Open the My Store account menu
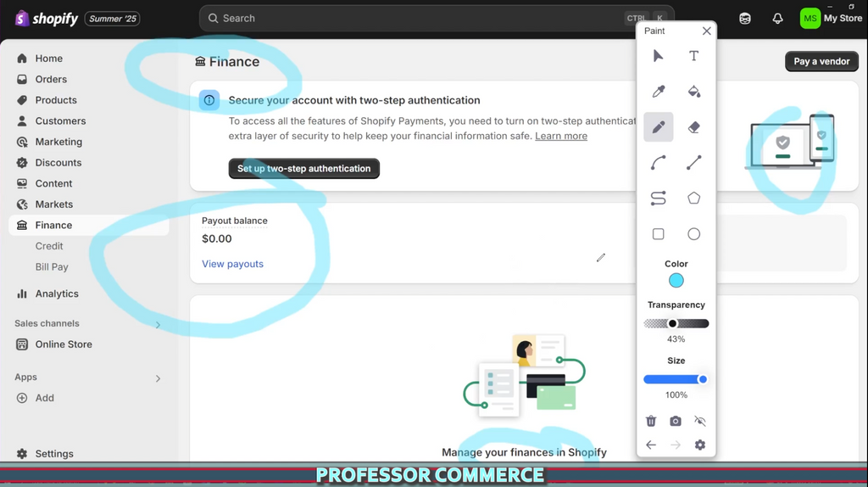 click(831, 19)
